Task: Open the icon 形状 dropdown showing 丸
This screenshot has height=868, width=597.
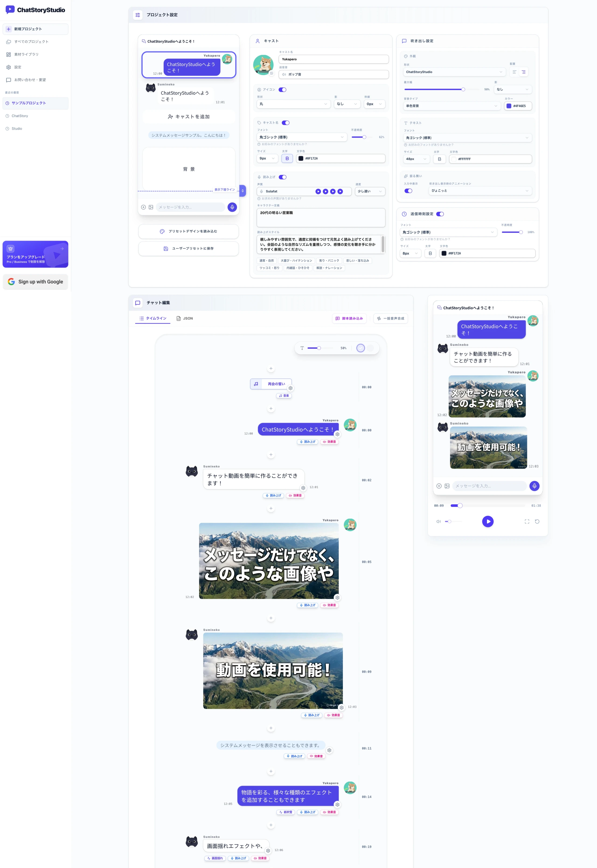Action: click(293, 104)
